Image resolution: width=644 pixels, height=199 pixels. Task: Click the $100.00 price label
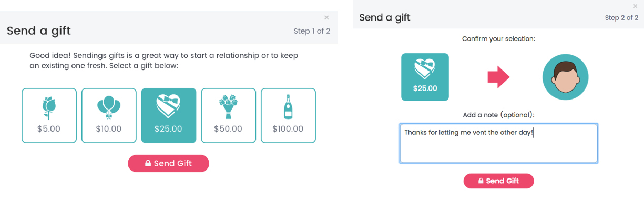pyautogui.click(x=288, y=128)
